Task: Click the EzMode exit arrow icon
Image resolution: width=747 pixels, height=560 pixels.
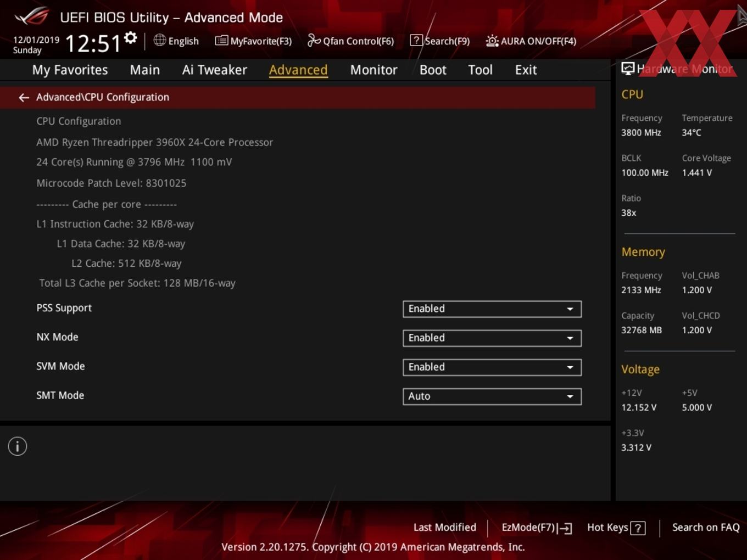Action: (565, 528)
